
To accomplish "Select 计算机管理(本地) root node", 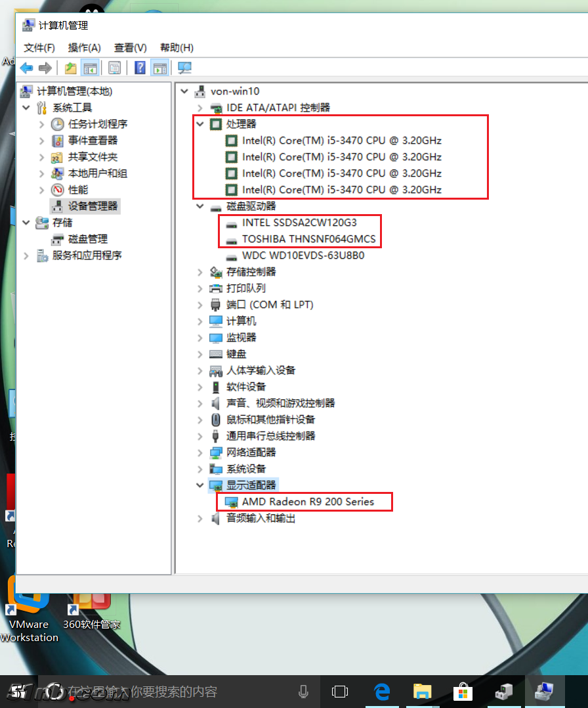I will [x=74, y=91].
